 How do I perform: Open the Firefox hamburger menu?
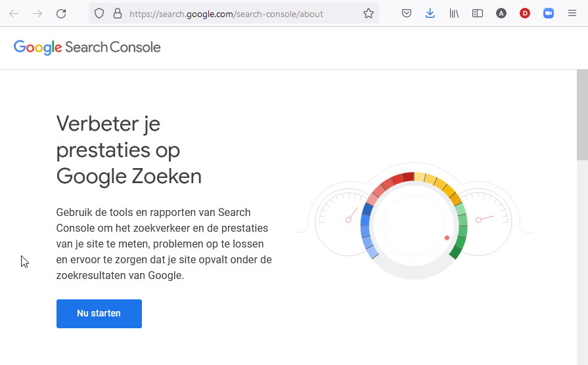tap(572, 14)
